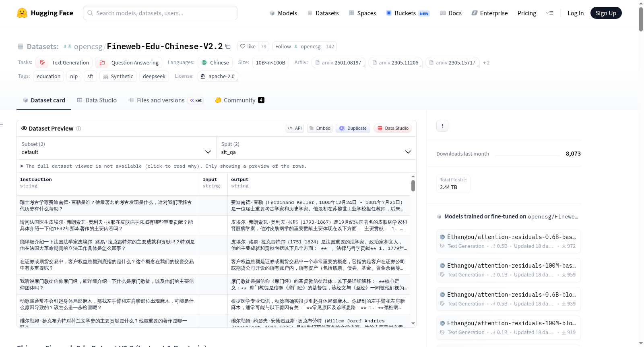The width and height of the screenshot is (644, 347).
Task: Click the preview table vertical scrollbar thumb
Action: point(413,186)
